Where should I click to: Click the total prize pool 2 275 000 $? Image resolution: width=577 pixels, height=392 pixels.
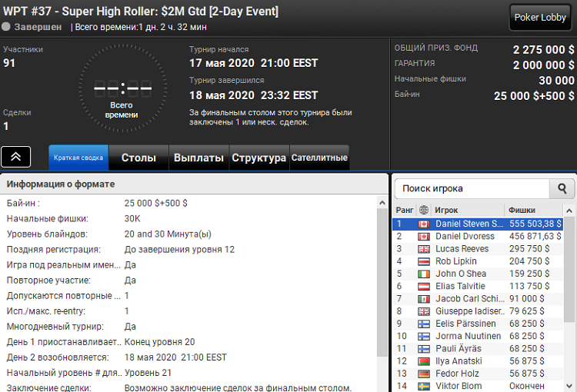(x=543, y=50)
